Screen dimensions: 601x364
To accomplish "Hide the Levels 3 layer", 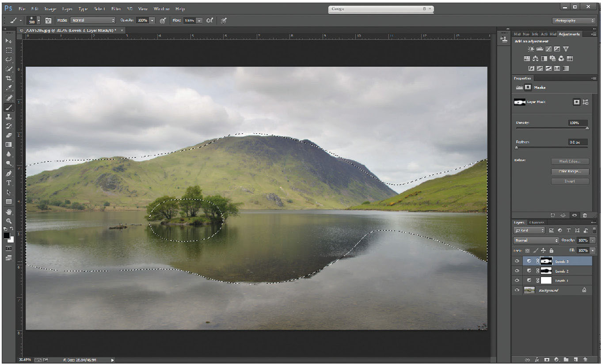I will tap(517, 261).
